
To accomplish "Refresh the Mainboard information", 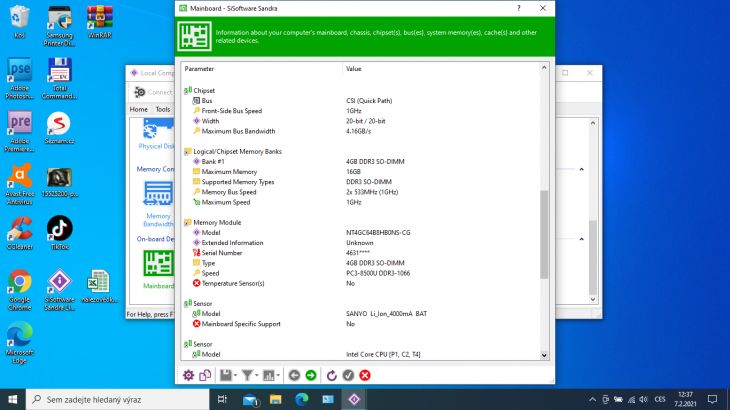I will [331, 375].
